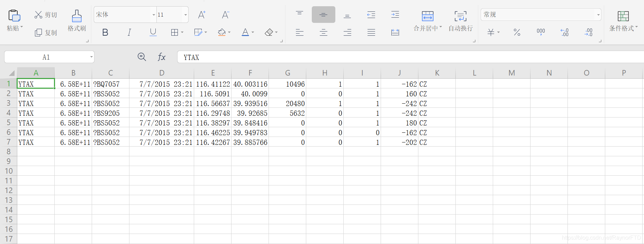The image size is (644, 244).
Task: Align text left
Action: [300, 32]
